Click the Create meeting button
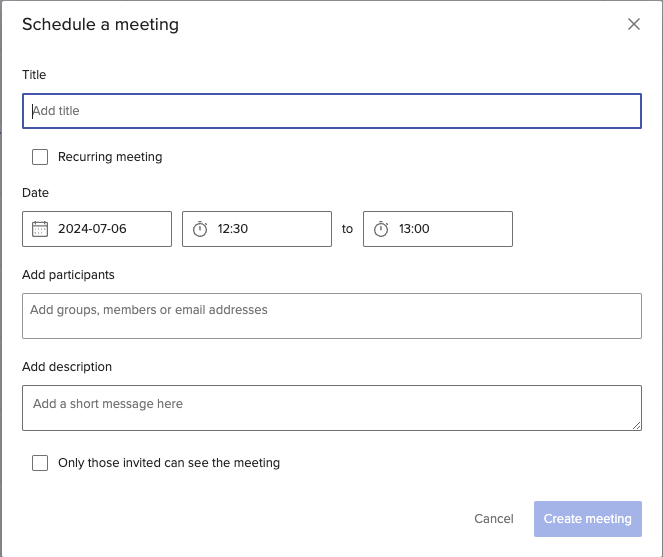The width and height of the screenshot is (663, 557). click(x=587, y=519)
